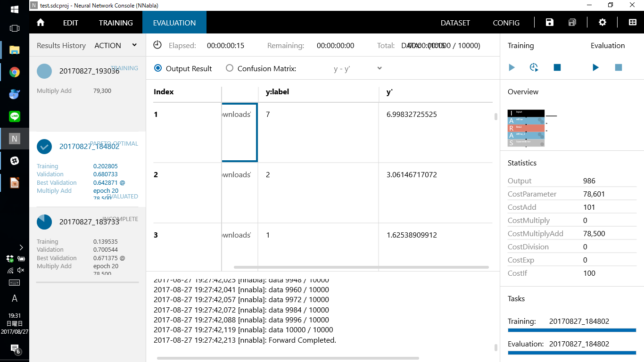Image resolution: width=644 pixels, height=362 pixels.
Task: Click the grid layout icon in the top bar
Action: 633,23
